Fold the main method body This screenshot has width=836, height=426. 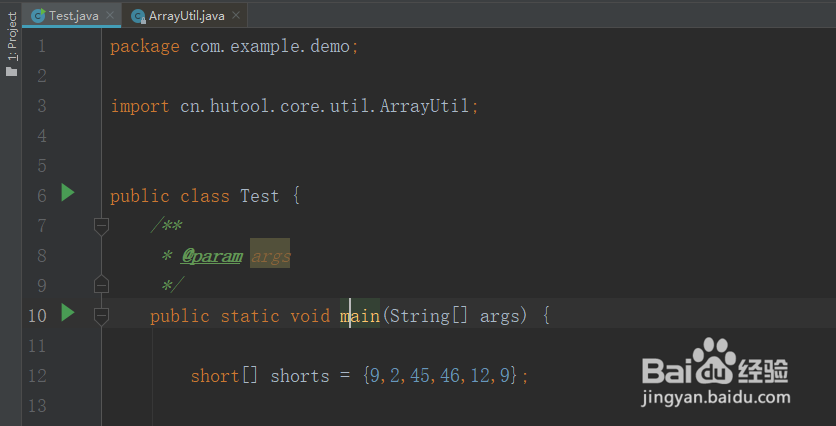point(100,315)
